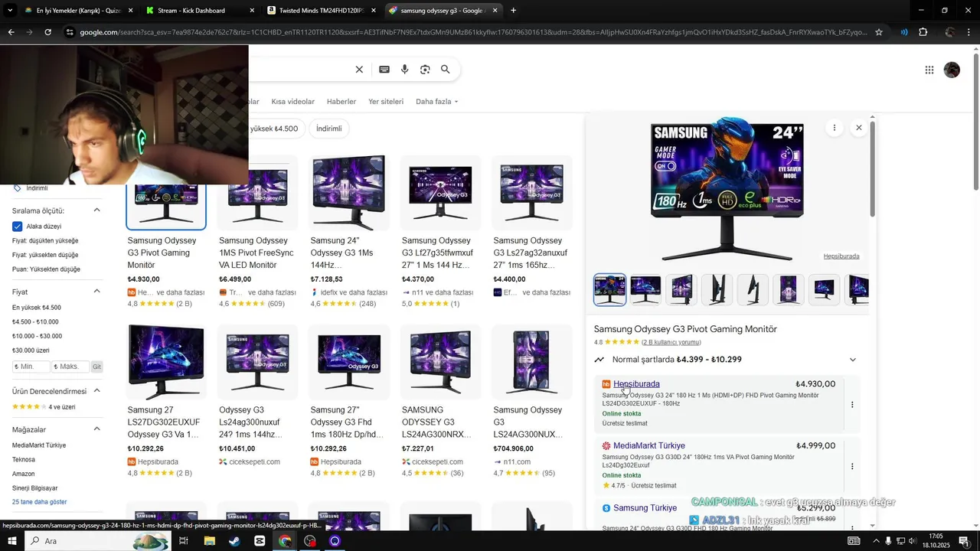
Task: Open options menu for MediaMarkt Türkiye offer
Action: pyautogui.click(x=852, y=466)
